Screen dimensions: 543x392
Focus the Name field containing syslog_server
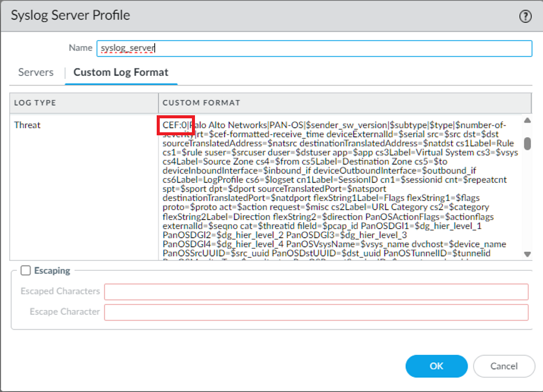coord(314,49)
